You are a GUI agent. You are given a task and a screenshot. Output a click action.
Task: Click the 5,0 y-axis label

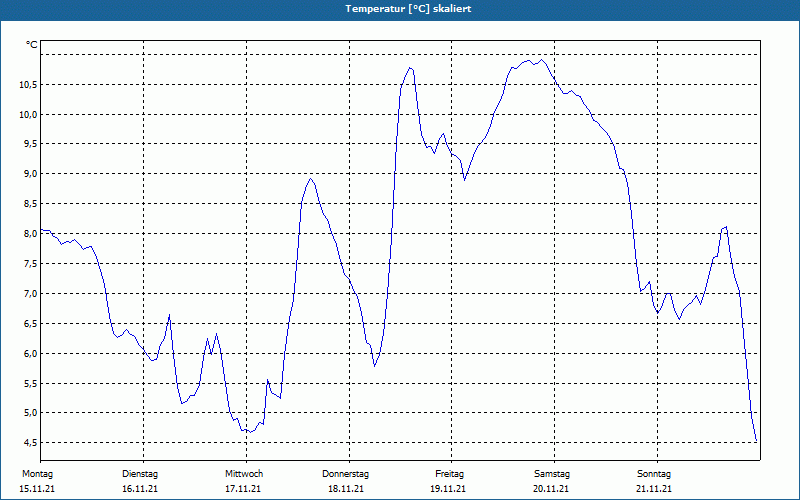31,413
